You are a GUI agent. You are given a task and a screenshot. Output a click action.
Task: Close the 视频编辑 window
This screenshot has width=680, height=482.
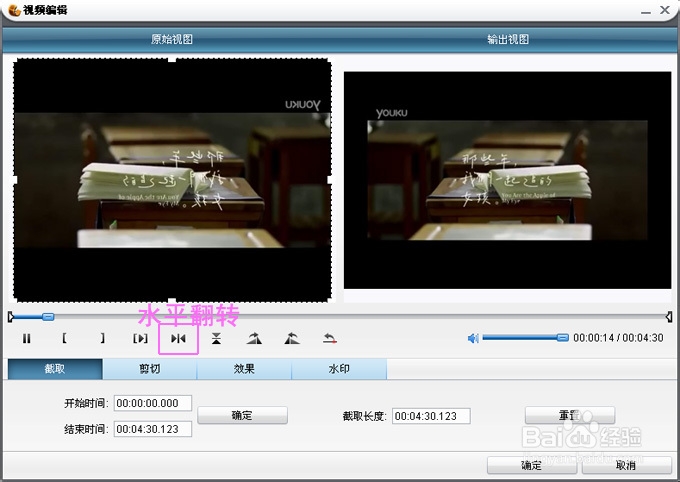point(665,10)
